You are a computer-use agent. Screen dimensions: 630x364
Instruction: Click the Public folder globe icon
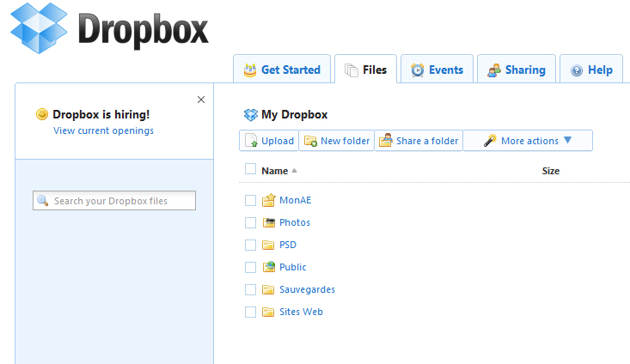[x=269, y=266]
